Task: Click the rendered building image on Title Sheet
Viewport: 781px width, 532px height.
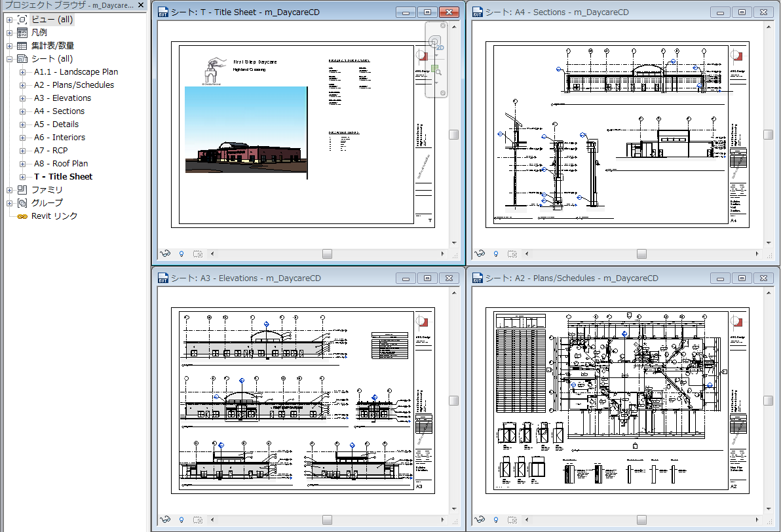Action: 246,130
